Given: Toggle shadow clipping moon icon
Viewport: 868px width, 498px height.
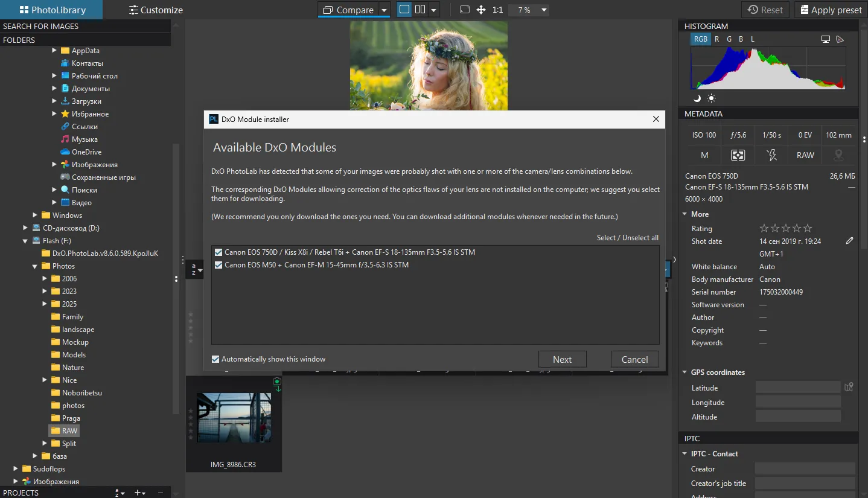Looking at the screenshot, I should [x=697, y=98].
